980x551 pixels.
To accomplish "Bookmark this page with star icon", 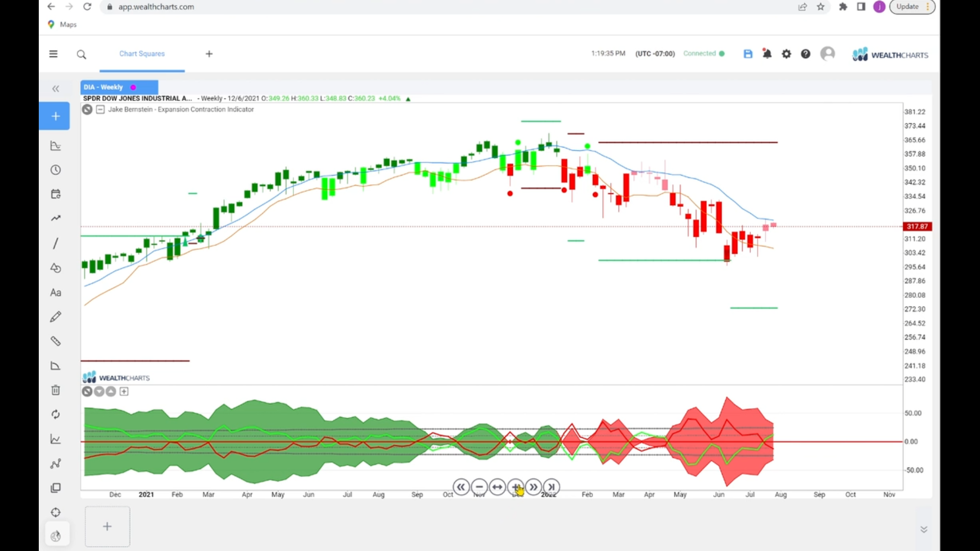I will click(821, 7).
